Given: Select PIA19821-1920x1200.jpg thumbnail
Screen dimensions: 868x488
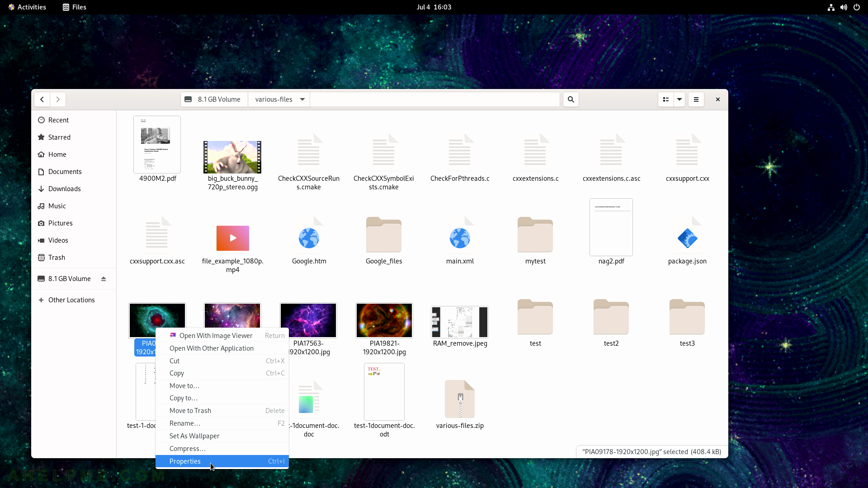Looking at the screenshot, I should (384, 320).
